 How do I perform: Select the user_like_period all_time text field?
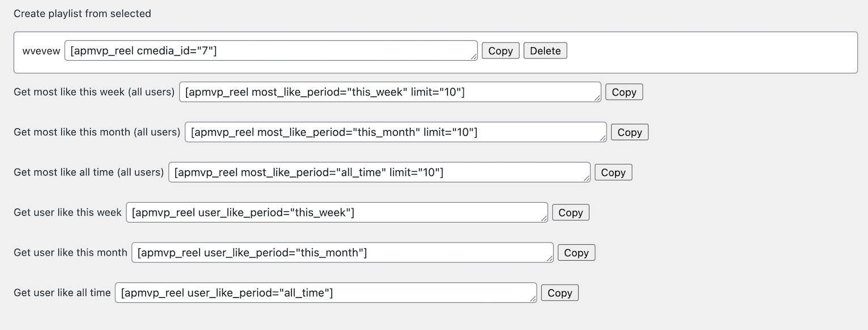click(325, 293)
